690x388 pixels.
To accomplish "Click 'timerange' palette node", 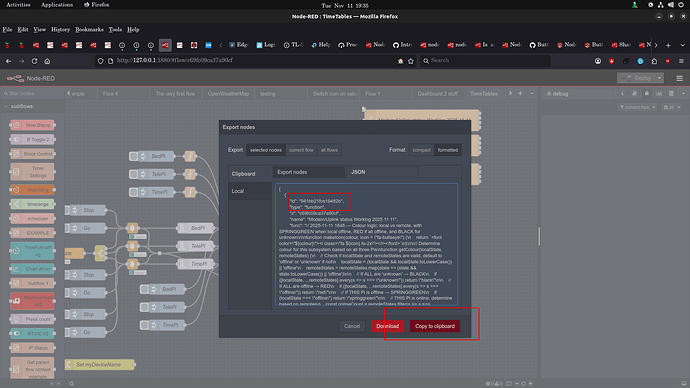I will (33, 204).
